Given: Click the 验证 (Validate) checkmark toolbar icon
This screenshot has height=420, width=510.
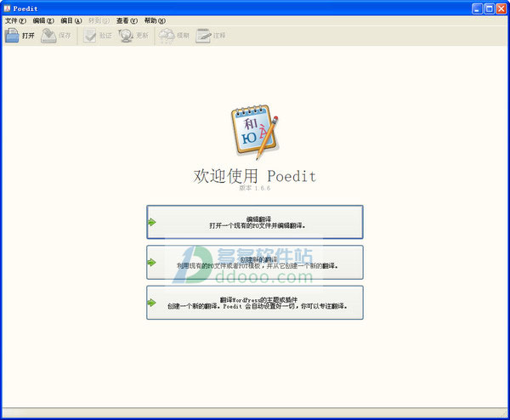Looking at the screenshot, I should (x=89, y=36).
